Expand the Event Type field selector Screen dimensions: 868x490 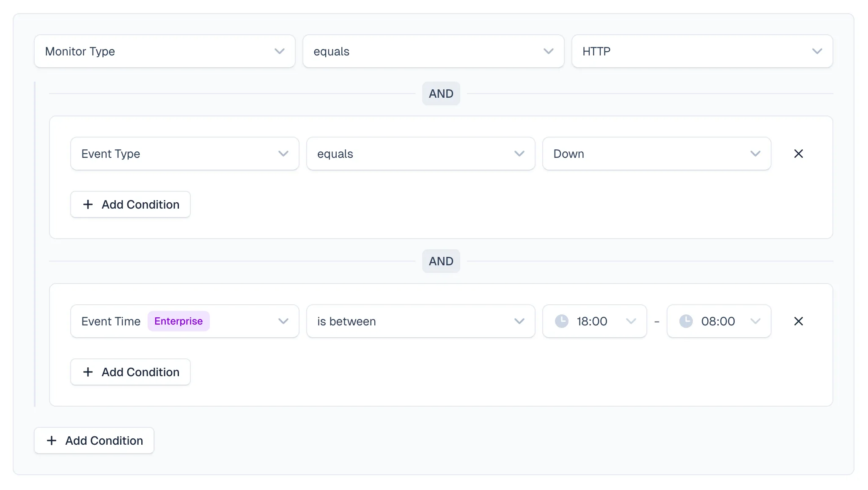tap(184, 154)
